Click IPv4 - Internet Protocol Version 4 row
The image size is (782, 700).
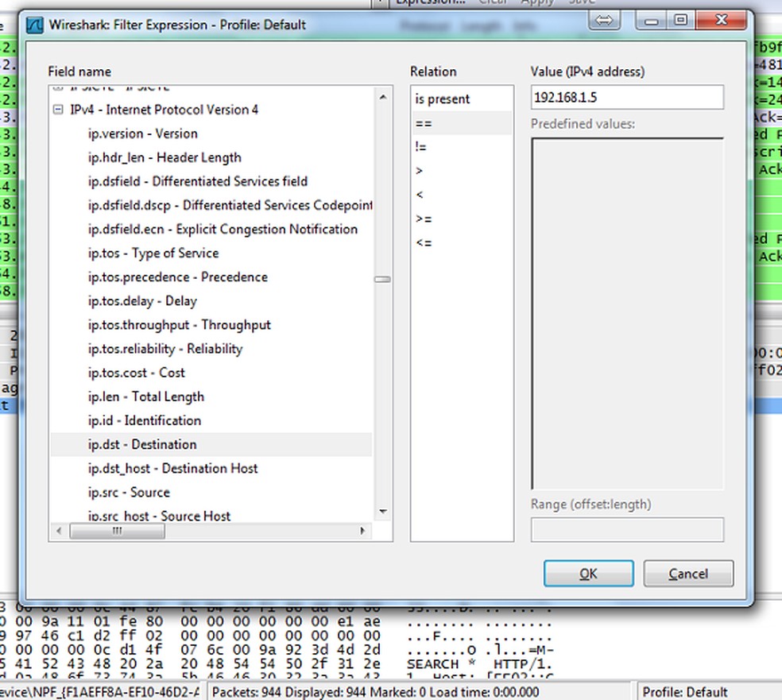[164, 110]
